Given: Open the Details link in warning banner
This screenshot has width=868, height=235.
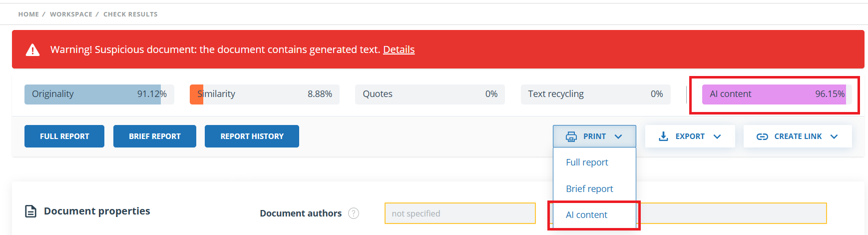Looking at the screenshot, I should click(x=399, y=49).
